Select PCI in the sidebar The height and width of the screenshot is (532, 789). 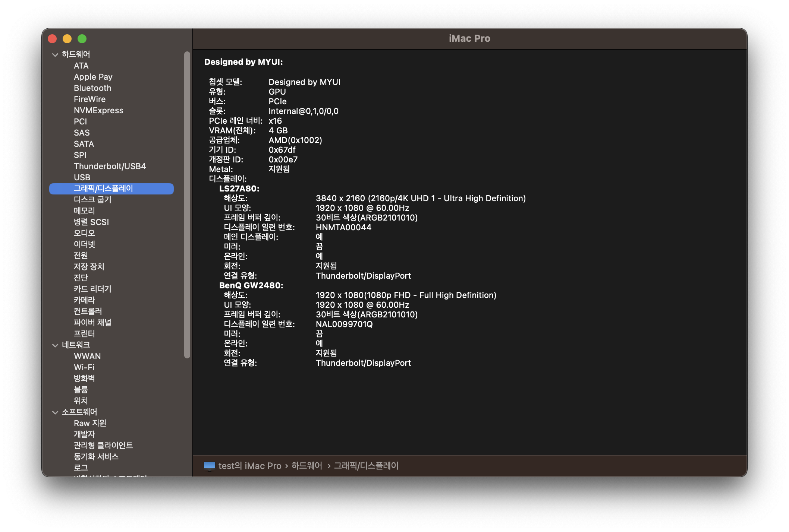coord(80,122)
